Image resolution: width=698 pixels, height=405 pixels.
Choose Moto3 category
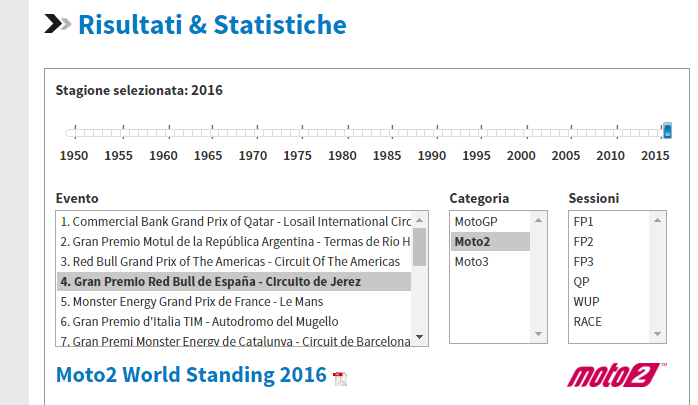[x=491, y=262]
